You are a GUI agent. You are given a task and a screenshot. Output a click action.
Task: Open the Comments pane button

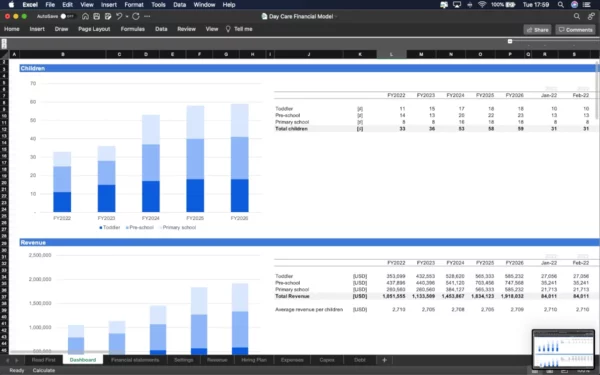pos(575,30)
